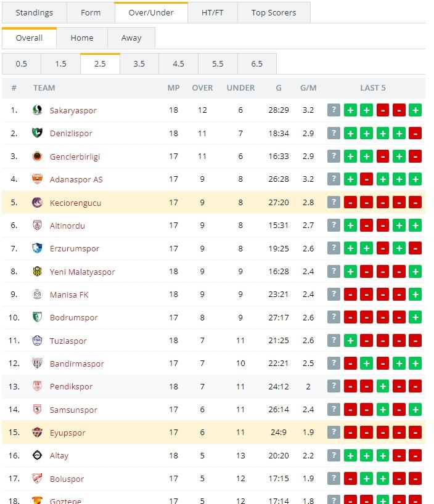Click Eyupspor's gray upcoming match icon
Viewport: 434px width, 504px height.
pos(334,433)
